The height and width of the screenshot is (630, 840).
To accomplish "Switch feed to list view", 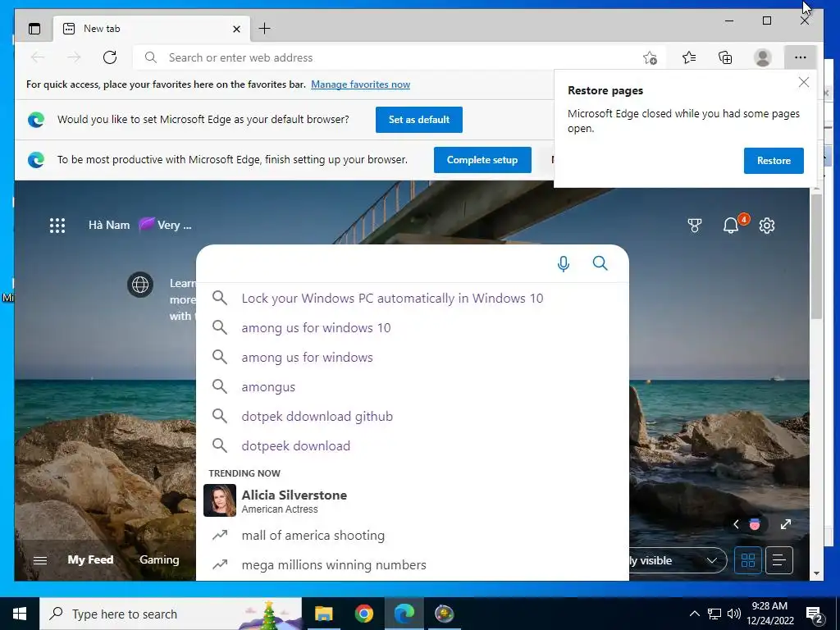I will [x=779, y=560].
